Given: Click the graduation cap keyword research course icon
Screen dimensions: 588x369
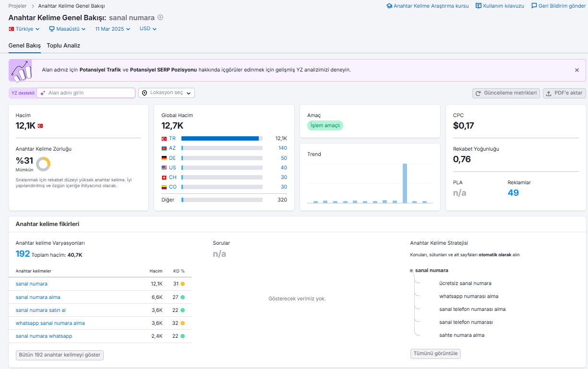Looking at the screenshot, I should coord(389,6).
